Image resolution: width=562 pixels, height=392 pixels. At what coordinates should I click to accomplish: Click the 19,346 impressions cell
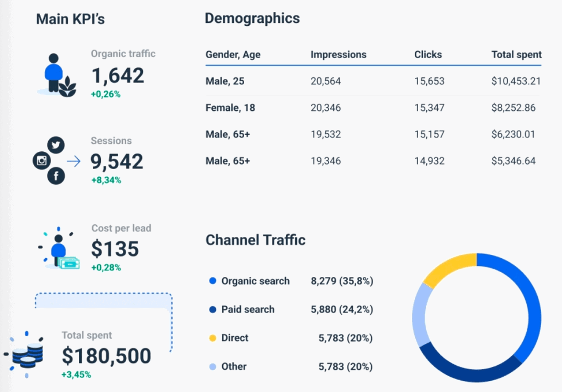(x=325, y=161)
